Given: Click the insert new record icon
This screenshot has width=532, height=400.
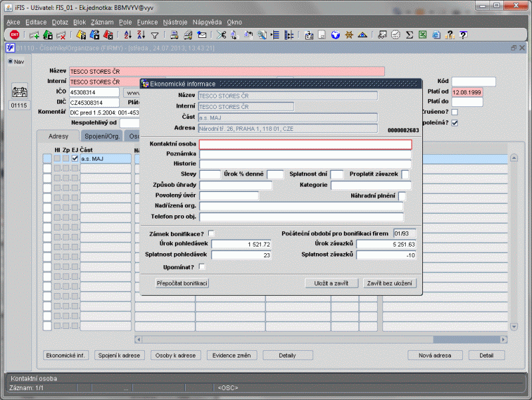Looking at the screenshot, I should tap(34, 35).
